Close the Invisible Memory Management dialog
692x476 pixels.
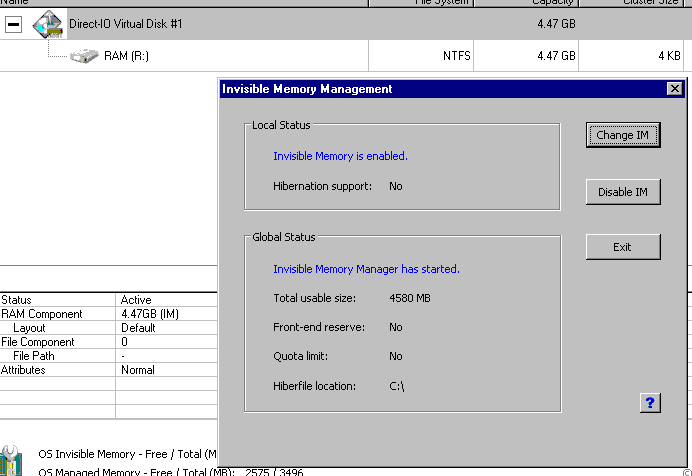[x=674, y=89]
